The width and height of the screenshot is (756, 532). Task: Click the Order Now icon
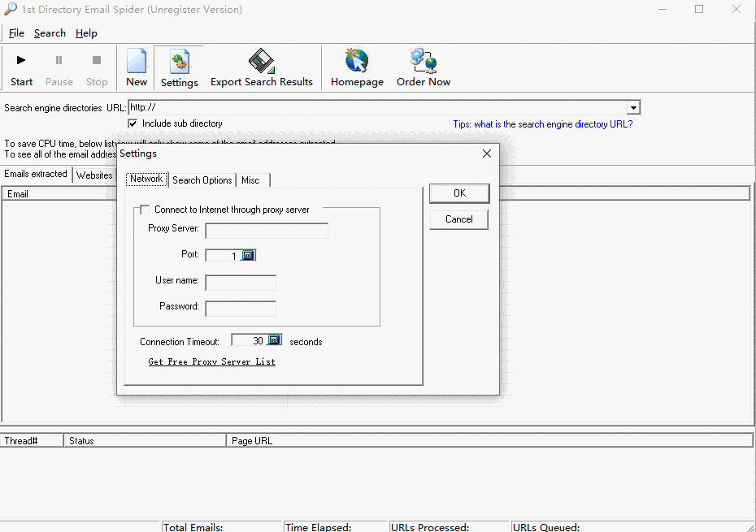click(x=424, y=62)
